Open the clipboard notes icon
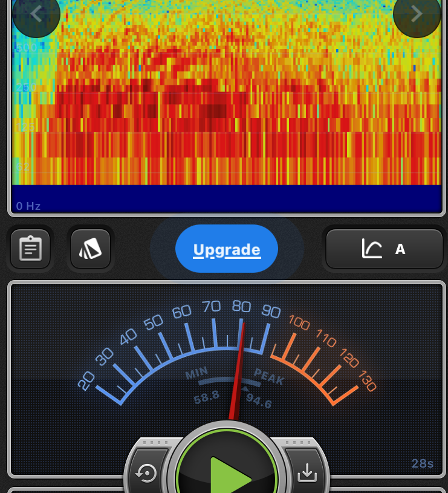The image size is (448, 493). pos(30,249)
